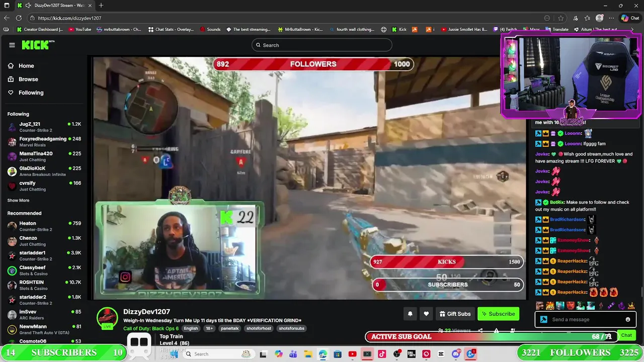644x362 pixels.
Task: Open YouTube from the taskbar
Action: 353,354
